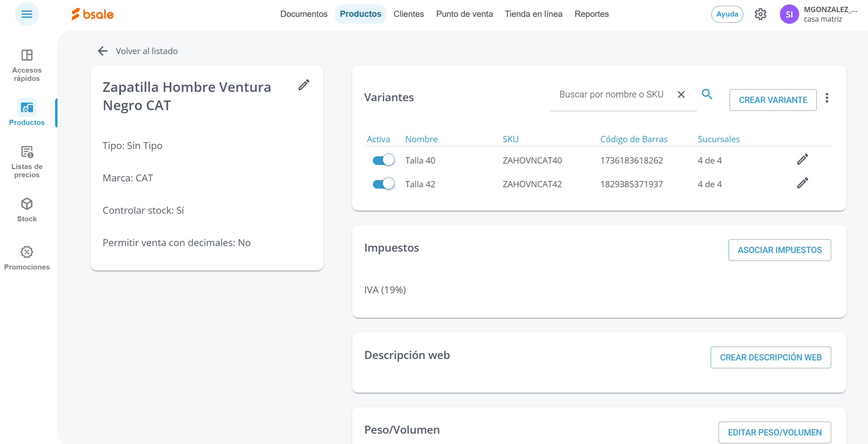The width and height of the screenshot is (868, 444).
Task: Click the ASOCIAR IMPUESTOS button
Action: pos(780,250)
